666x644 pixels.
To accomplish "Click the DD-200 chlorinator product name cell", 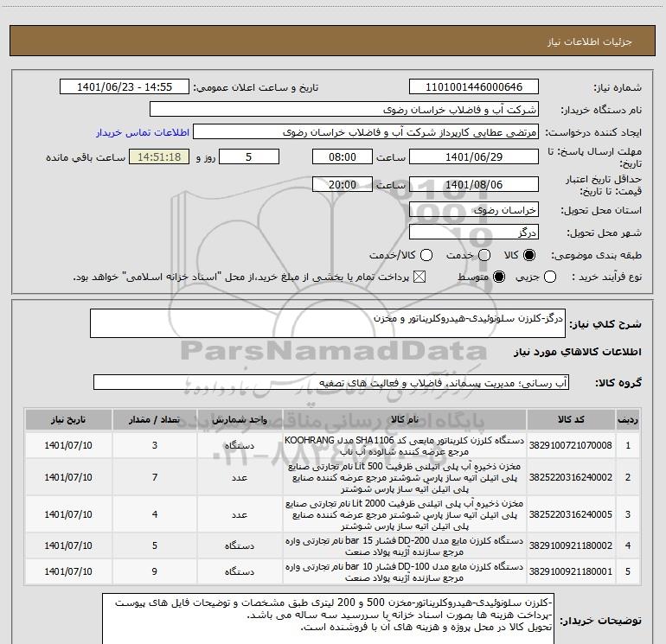I will (405, 545).
